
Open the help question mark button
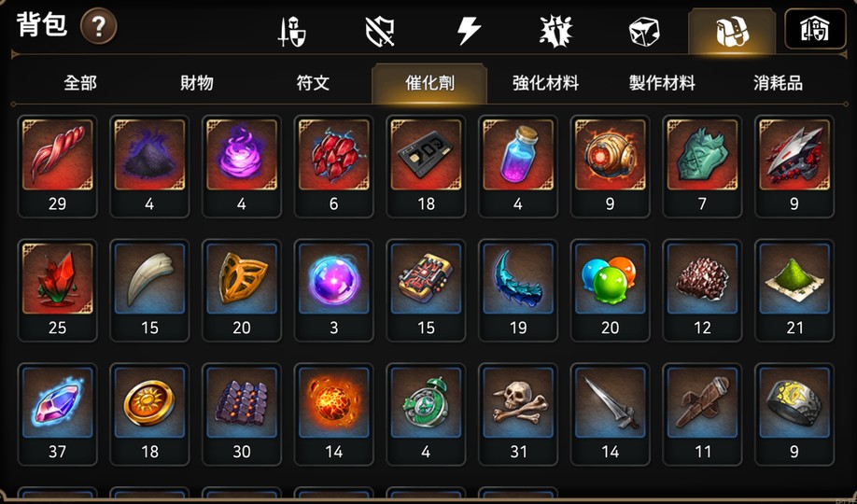(98, 26)
